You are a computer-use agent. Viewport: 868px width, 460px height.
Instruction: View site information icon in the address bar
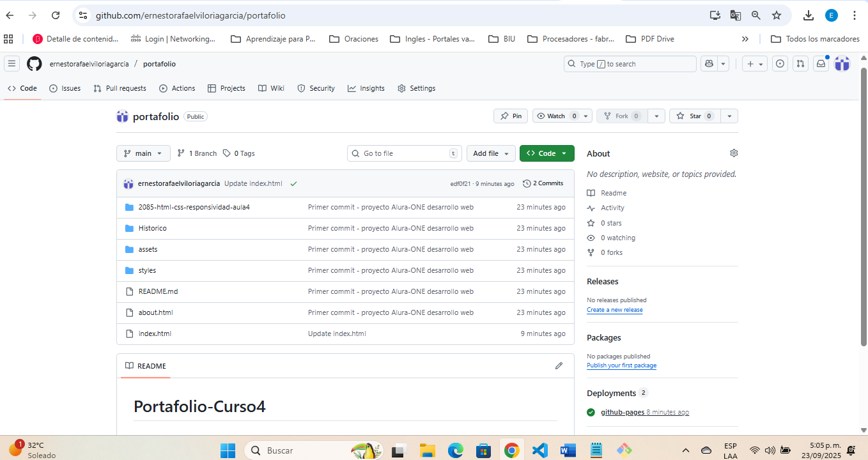click(83, 15)
